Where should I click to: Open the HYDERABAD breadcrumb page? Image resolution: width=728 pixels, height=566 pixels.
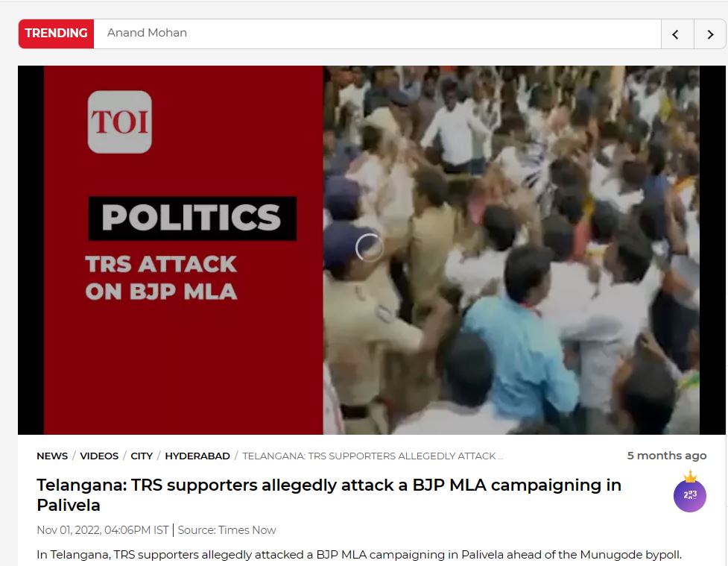197,456
